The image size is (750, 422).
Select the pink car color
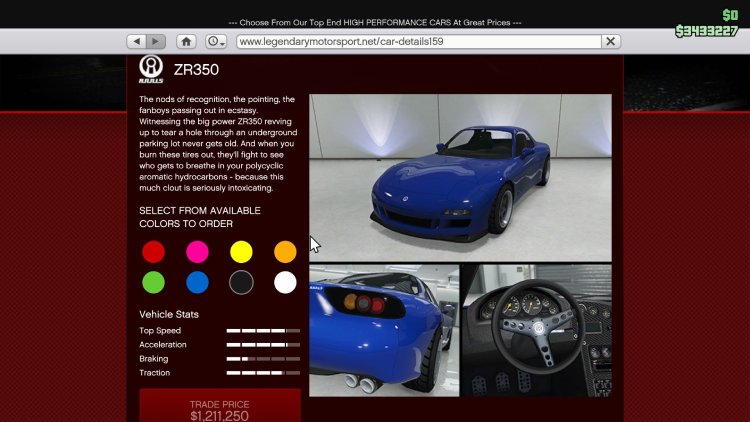pos(197,252)
